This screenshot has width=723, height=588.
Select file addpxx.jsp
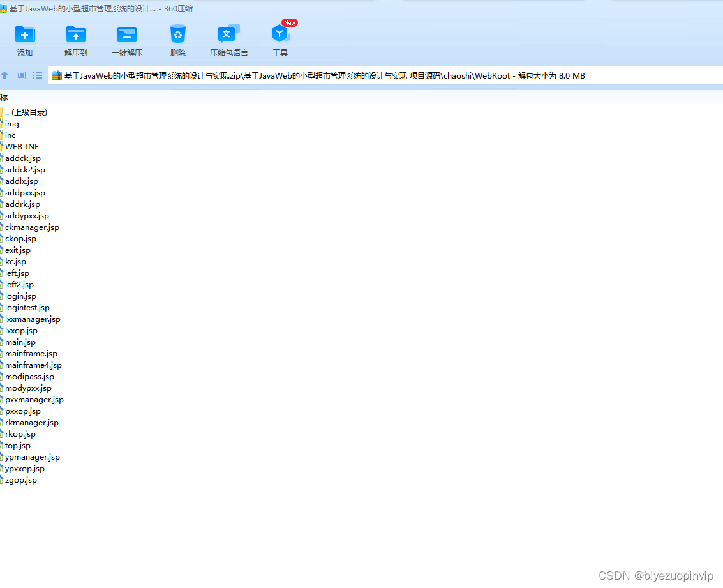pos(22,193)
